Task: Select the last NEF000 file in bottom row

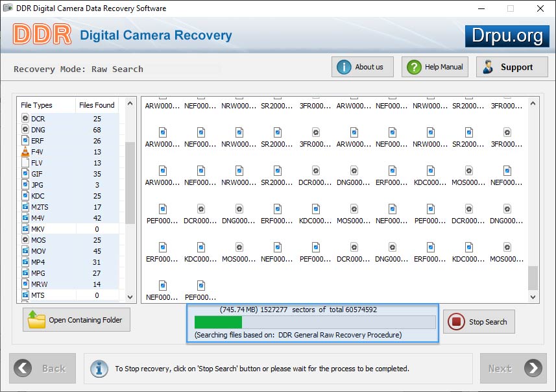Action: [162, 291]
